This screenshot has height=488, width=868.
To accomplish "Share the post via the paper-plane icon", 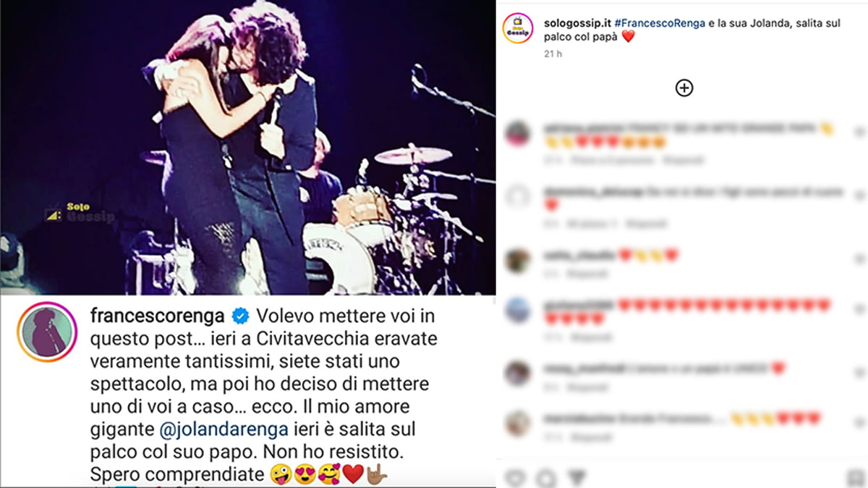I will tap(577, 479).
